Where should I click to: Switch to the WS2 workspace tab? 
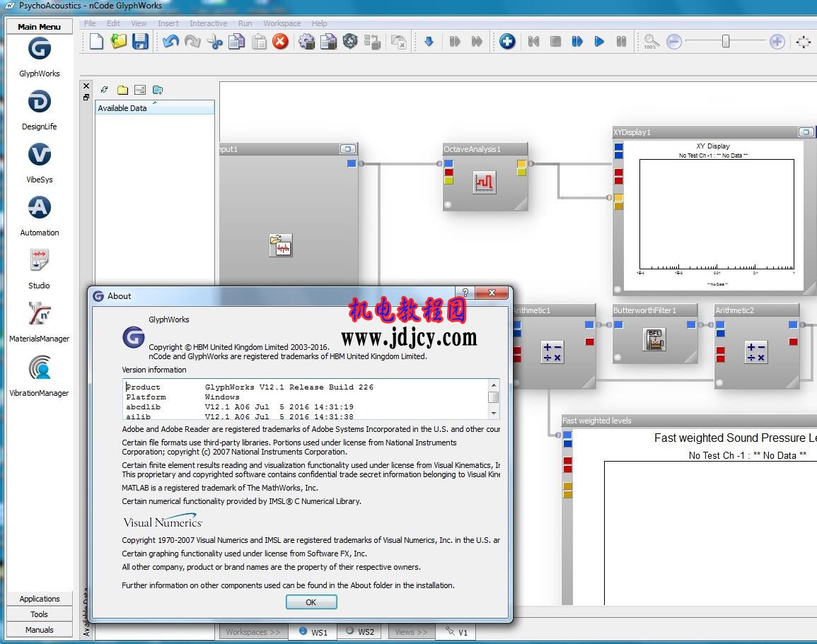click(x=359, y=632)
